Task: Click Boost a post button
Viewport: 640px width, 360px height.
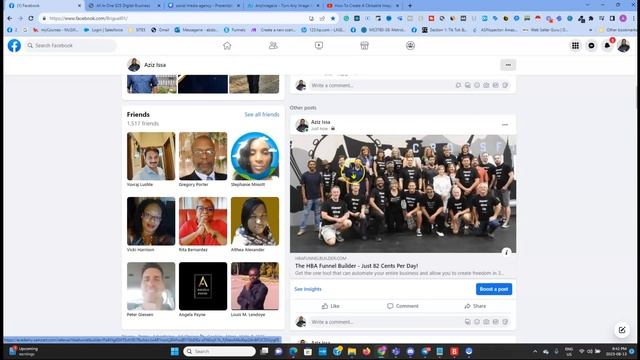Action: coord(493,289)
